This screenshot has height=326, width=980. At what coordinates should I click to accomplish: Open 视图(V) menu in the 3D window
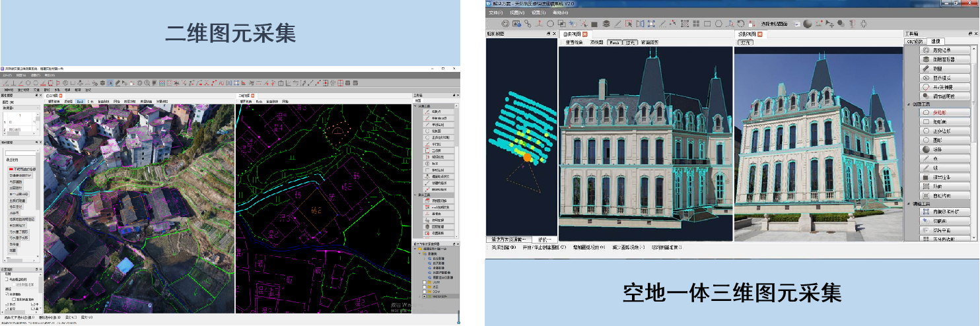pos(517,13)
